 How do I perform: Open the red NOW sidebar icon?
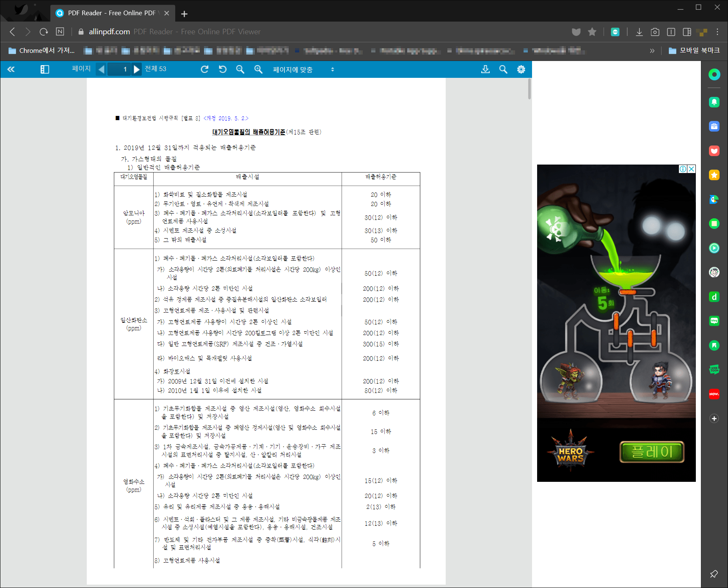click(714, 394)
